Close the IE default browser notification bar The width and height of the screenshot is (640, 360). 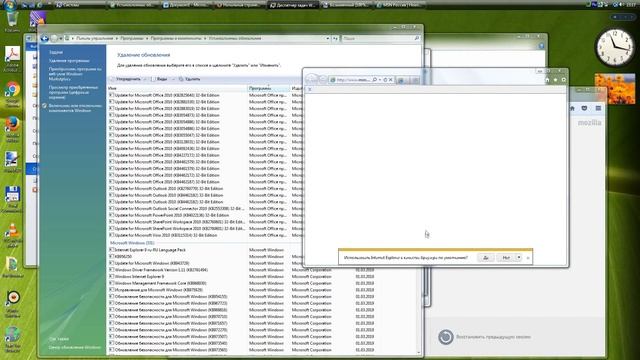(x=528, y=258)
